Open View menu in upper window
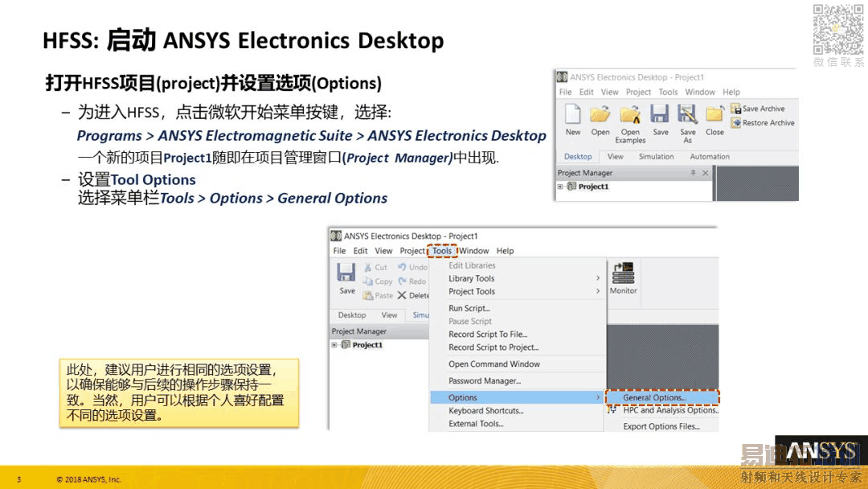This screenshot has height=489, width=868. click(609, 92)
